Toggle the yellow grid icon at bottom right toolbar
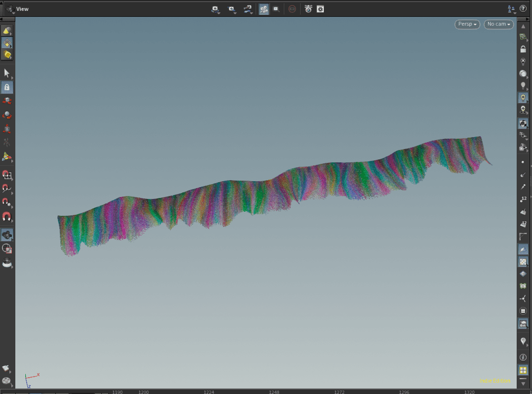This screenshot has width=532, height=394. [x=523, y=370]
